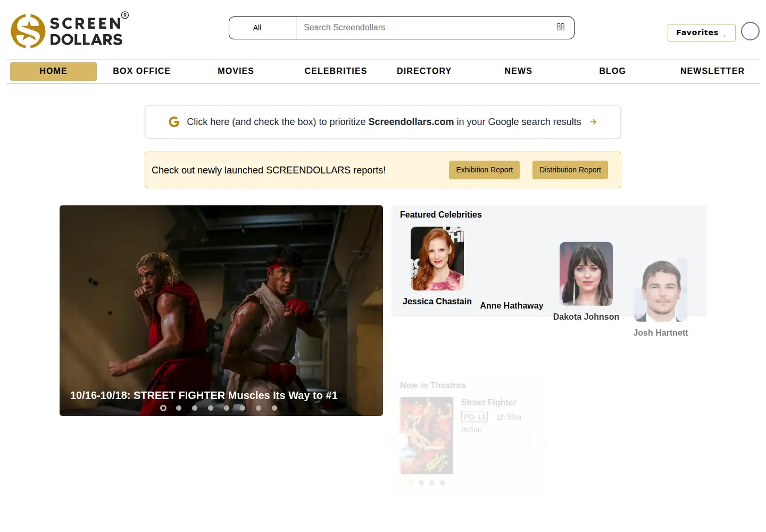Screen dimensions: 766x532
Task: Click the Screendollars logo
Action: pyautogui.click(x=70, y=30)
